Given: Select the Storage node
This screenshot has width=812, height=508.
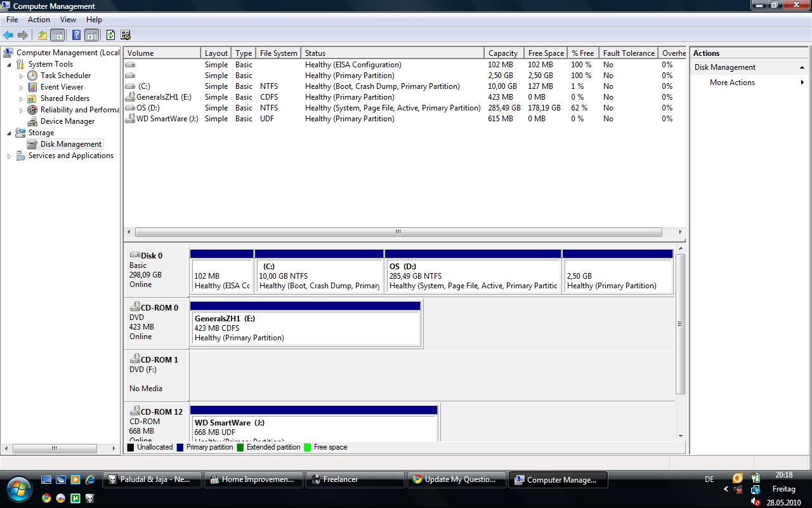Looking at the screenshot, I should click(x=41, y=133).
